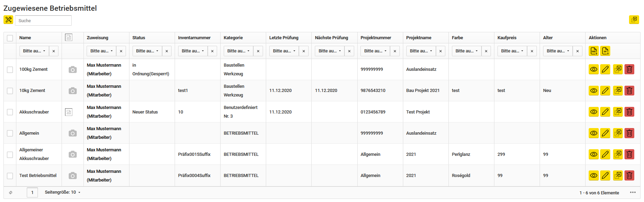Edit the Allgemeiner Akkuschrauber entry
Image resolution: width=644 pixels, height=202 pixels.
605,154
